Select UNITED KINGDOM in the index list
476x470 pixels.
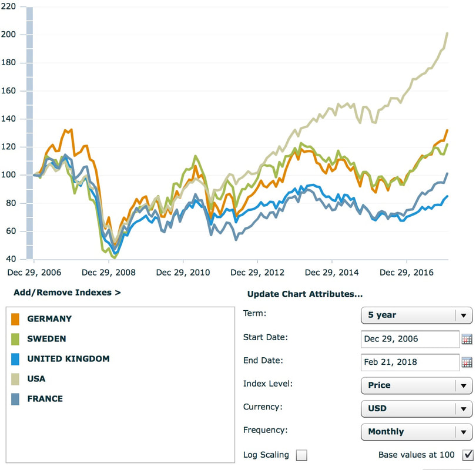(x=68, y=359)
